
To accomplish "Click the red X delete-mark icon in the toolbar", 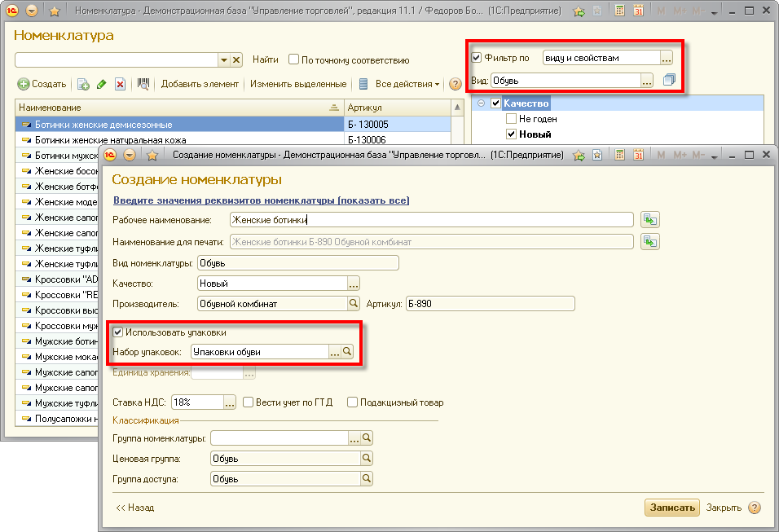I will (120, 85).
